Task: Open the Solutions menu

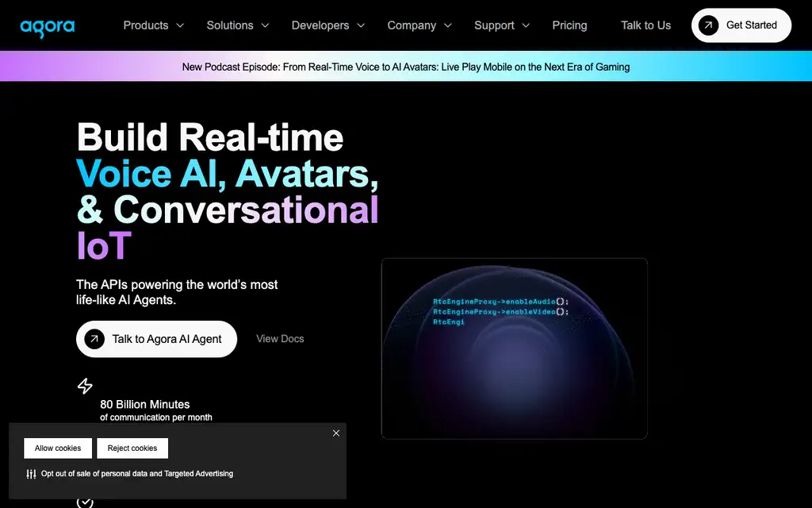Action: pyautogui.click(x=238, y=25)
